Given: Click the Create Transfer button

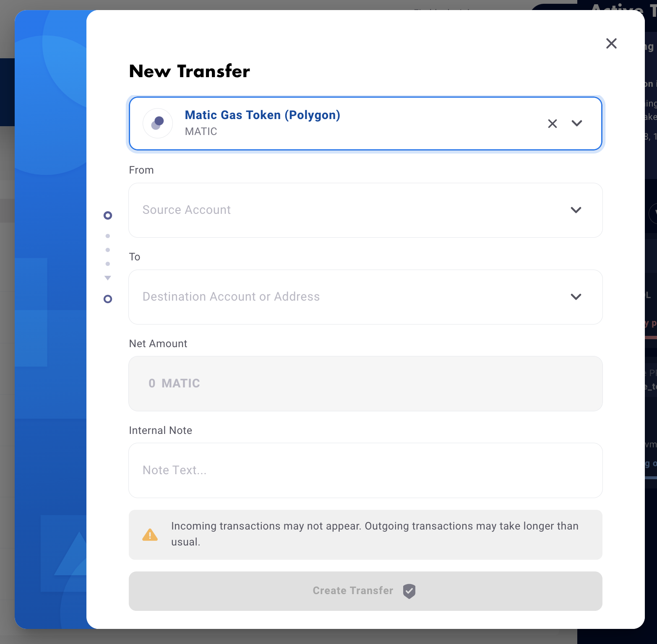Looking at the screenshot, I should tap(365, 591).
